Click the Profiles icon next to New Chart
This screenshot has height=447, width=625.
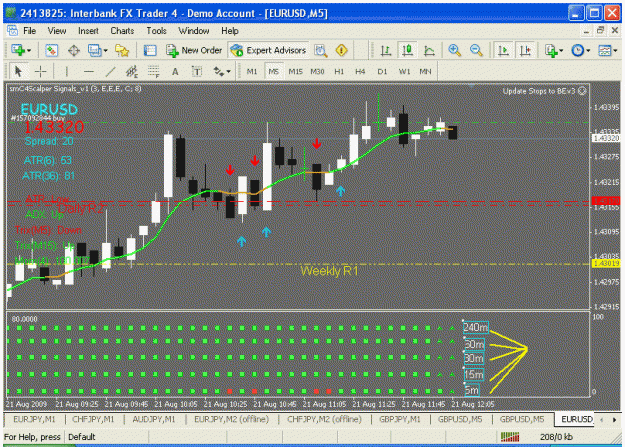[51, 50]
